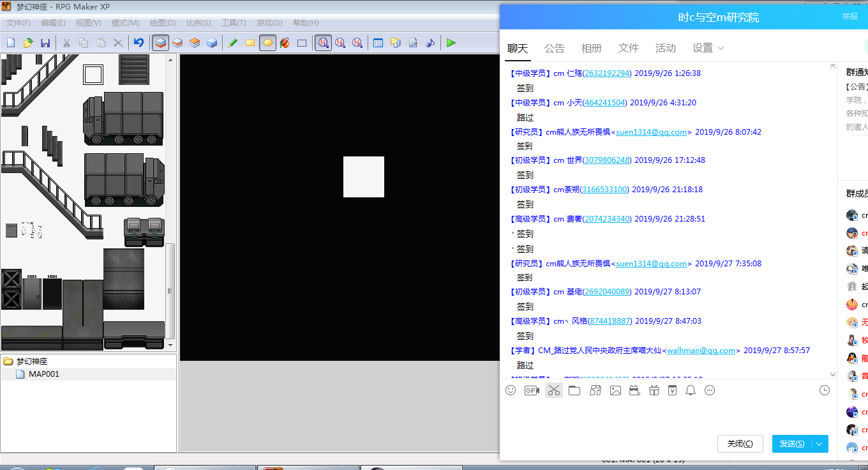Open the 2632192294 user link
868x470 pixels.
(x=607, y=73)
